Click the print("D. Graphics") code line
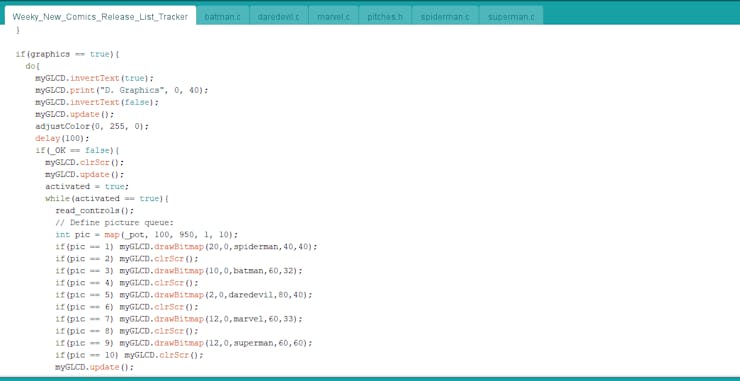This screenshot has height=381, width=740. tap(122, 90)
